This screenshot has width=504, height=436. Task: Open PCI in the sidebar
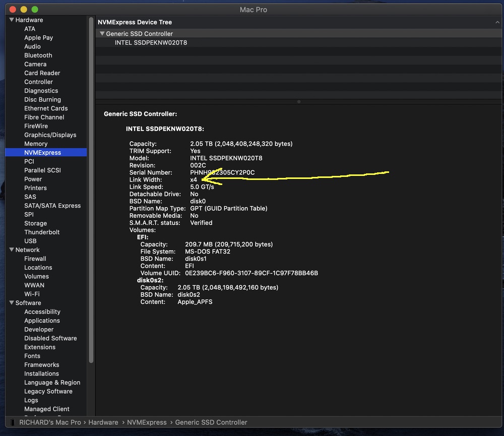click(29, 161)
